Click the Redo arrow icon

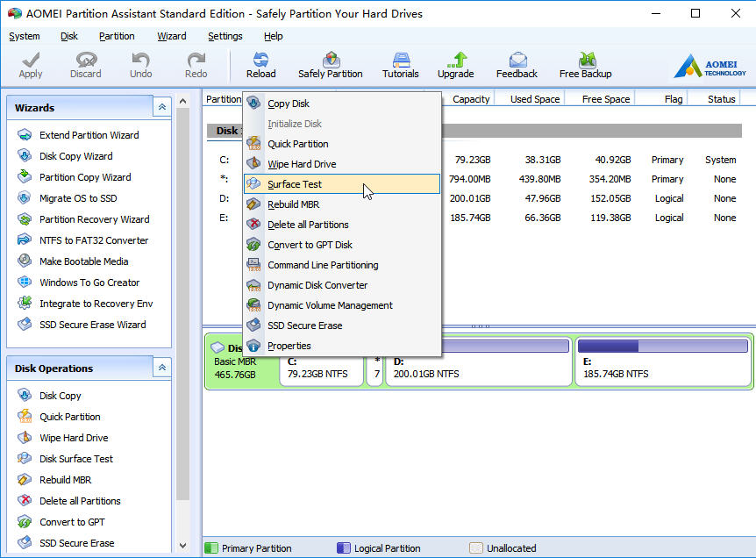click(x=196, y=61)
